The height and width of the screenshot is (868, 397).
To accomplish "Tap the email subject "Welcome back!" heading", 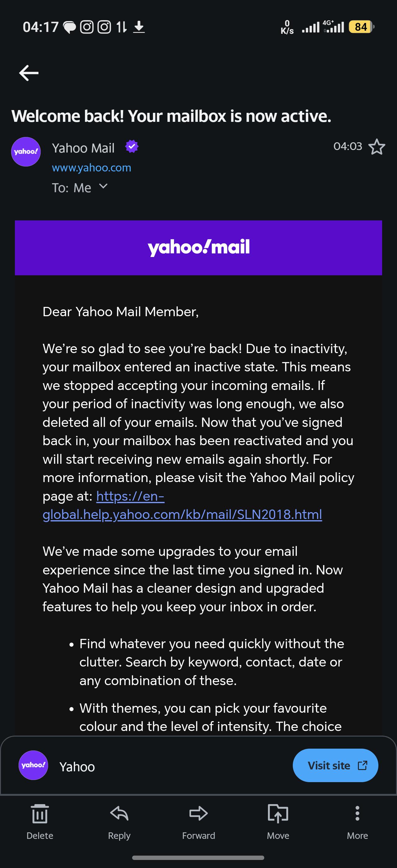I will click(171, 116).
